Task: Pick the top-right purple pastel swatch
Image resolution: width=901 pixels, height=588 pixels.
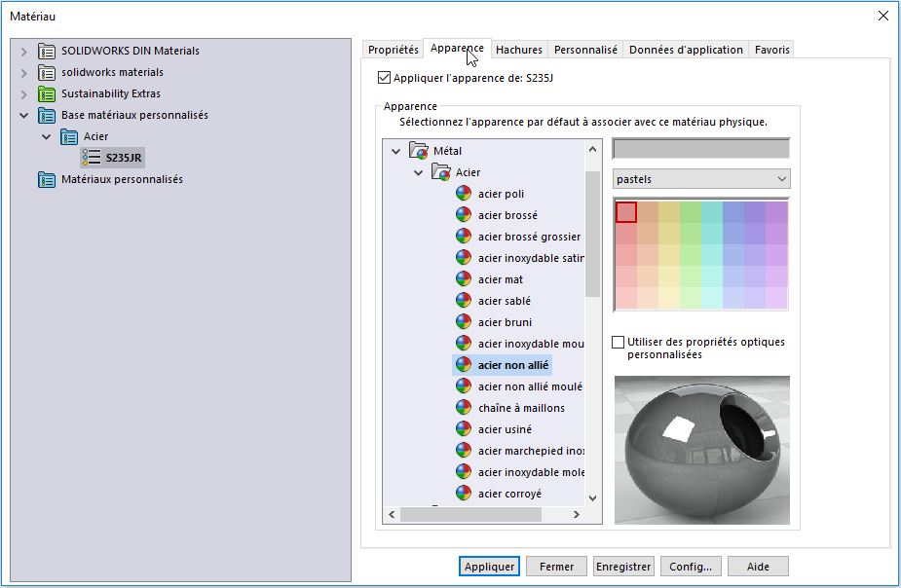Action: point(776,212)
